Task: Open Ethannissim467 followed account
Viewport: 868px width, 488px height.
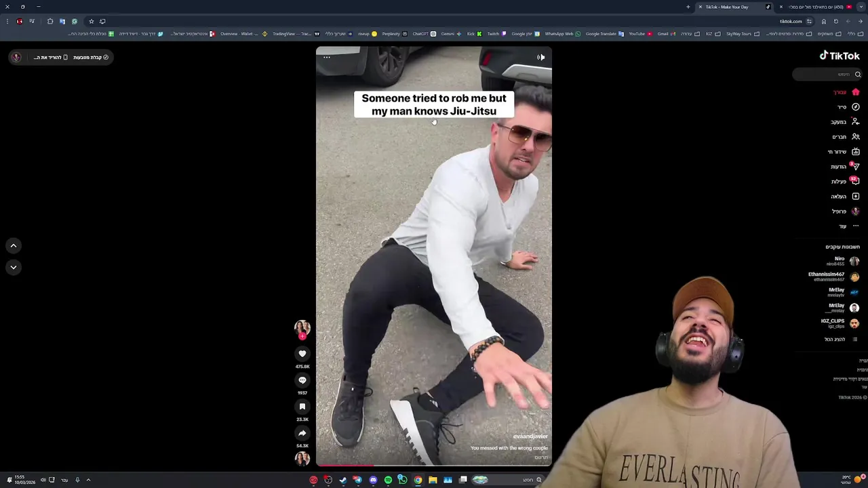Action: 834,277
